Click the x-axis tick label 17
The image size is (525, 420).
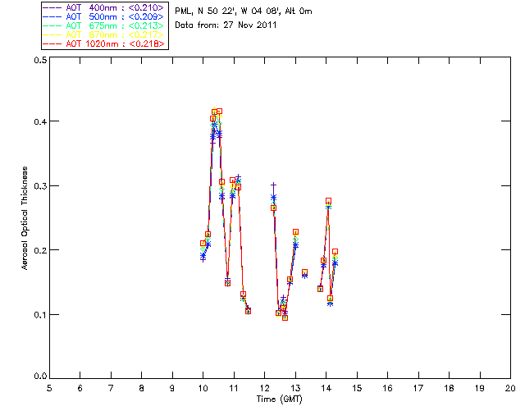[x=418, y=388]
